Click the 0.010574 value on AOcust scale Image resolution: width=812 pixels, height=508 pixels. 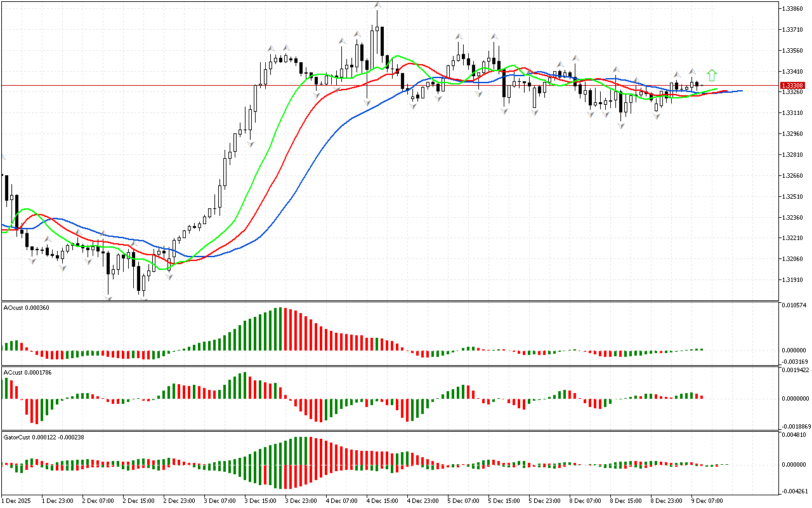796,305
